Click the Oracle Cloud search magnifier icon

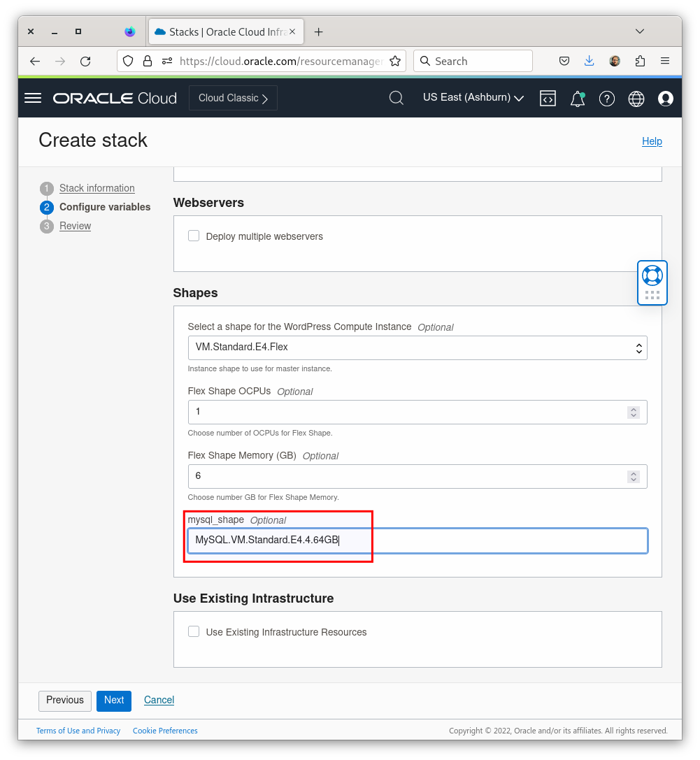(x=397, y=99)
